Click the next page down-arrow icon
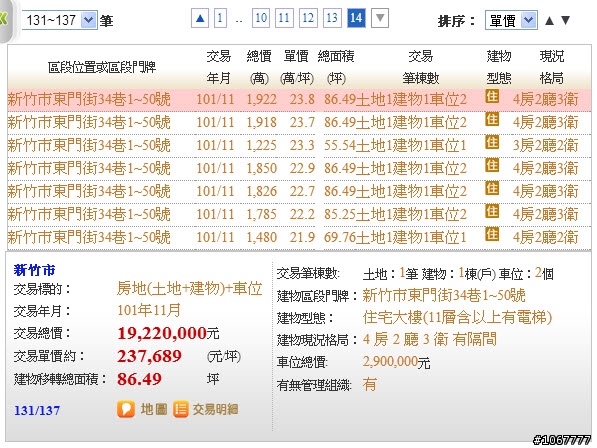The image size is (597, 448). [x=380, y=18]
